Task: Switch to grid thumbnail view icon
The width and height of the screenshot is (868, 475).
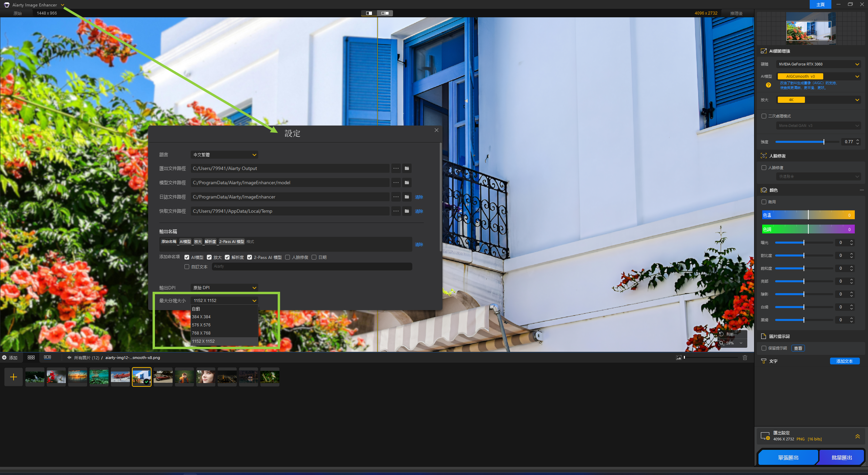Action: (x=31, y=358)
